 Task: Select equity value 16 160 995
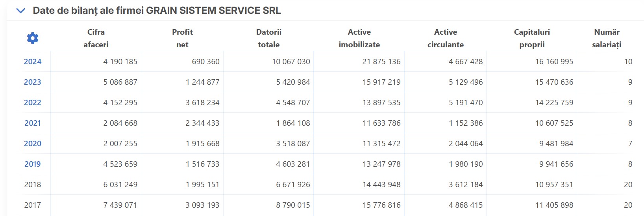pyautogui.click(x=554, y=61)
